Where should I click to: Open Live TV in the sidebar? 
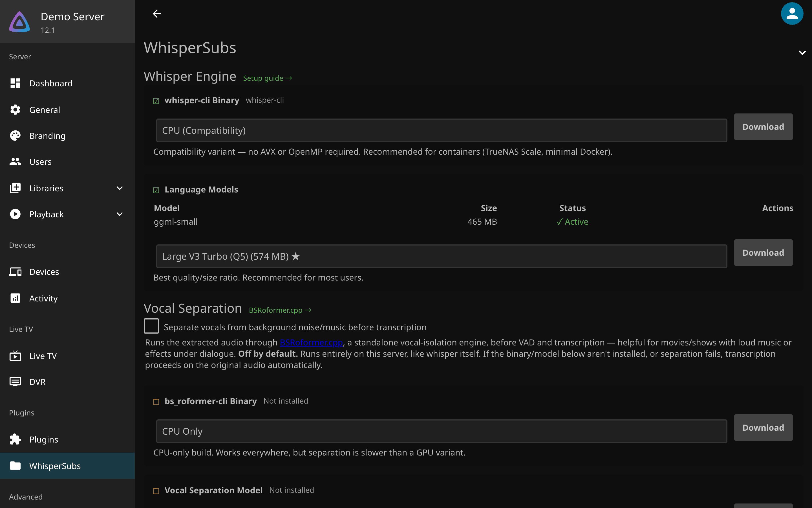67,356
